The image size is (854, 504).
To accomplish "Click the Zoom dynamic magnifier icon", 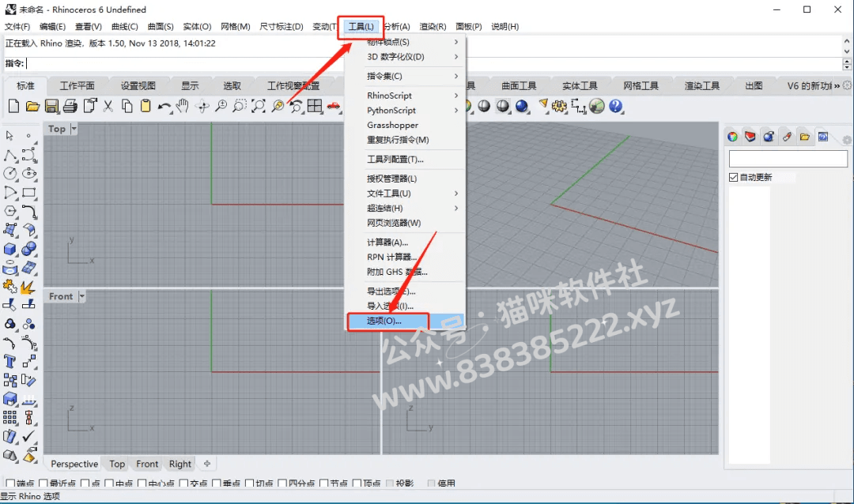I will coord(221,106).
